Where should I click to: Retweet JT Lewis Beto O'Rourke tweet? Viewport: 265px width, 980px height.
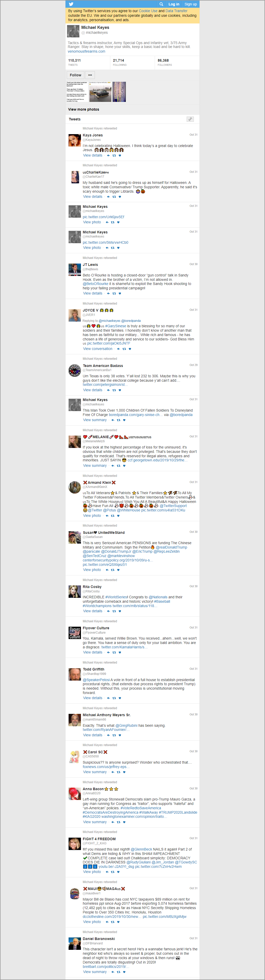click(114, 293)
